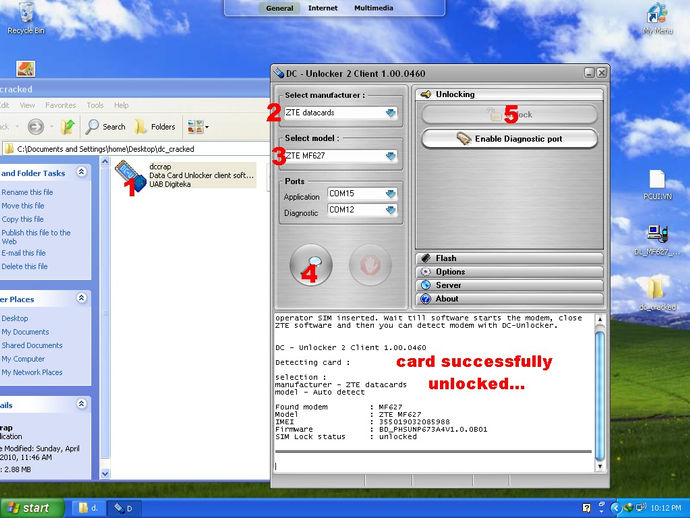The width and height of the screenshot is (690, 518).
Task: Click the detect card magnifier button
Action: coord(311,265)
